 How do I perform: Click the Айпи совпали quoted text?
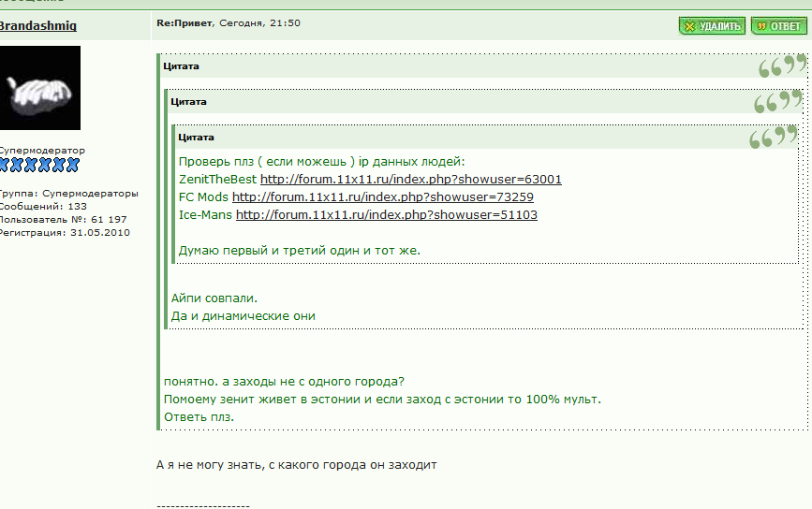pyautogui.click(x=214, y=298)
